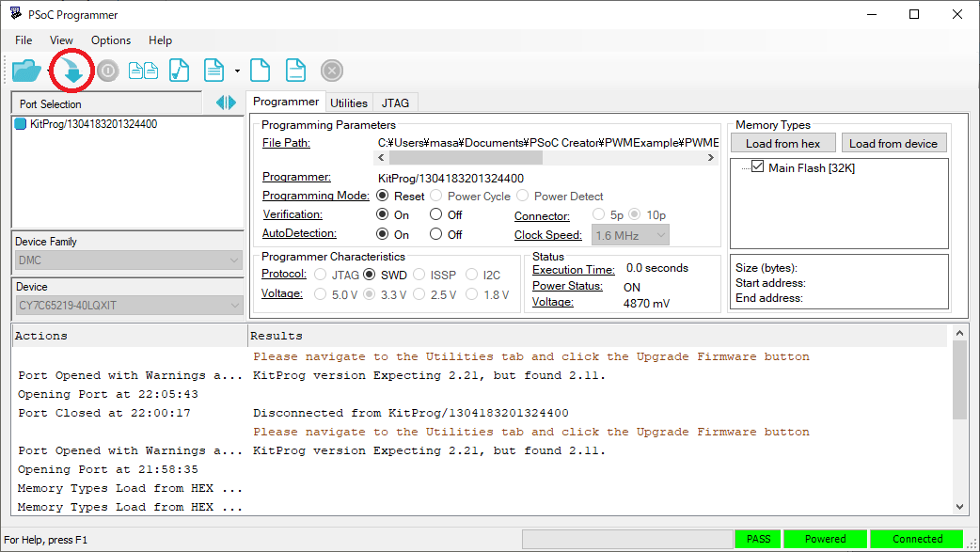Click the Checksum document icon

[180, 70]
